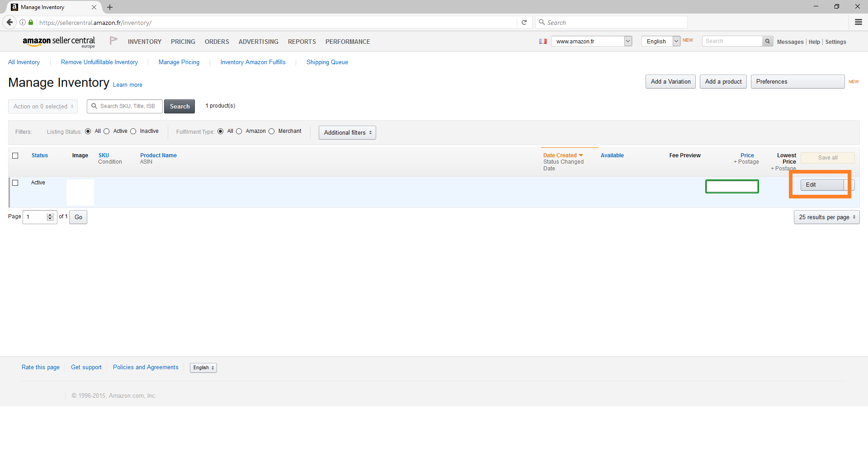Toggle the select-all header checkbox

(x=15, y=155)
